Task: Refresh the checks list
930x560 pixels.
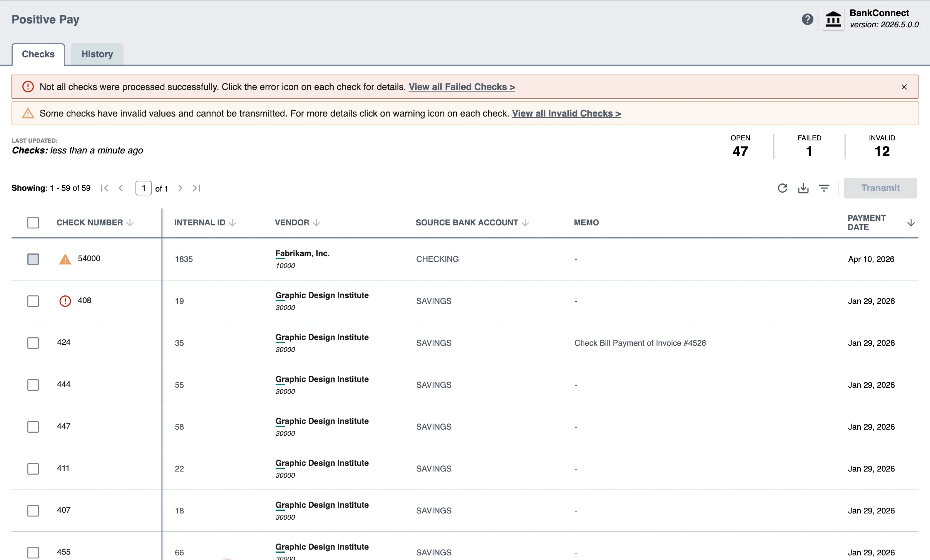Action: click(x=783, y=188)
